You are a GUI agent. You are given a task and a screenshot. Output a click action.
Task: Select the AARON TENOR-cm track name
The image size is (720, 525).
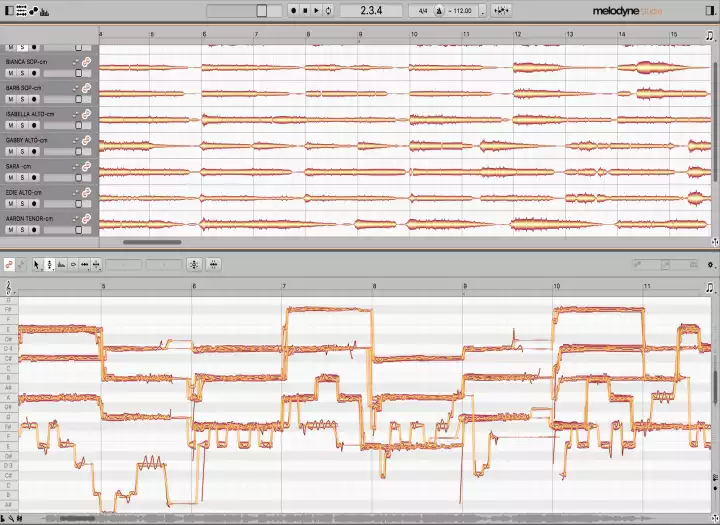29,219
